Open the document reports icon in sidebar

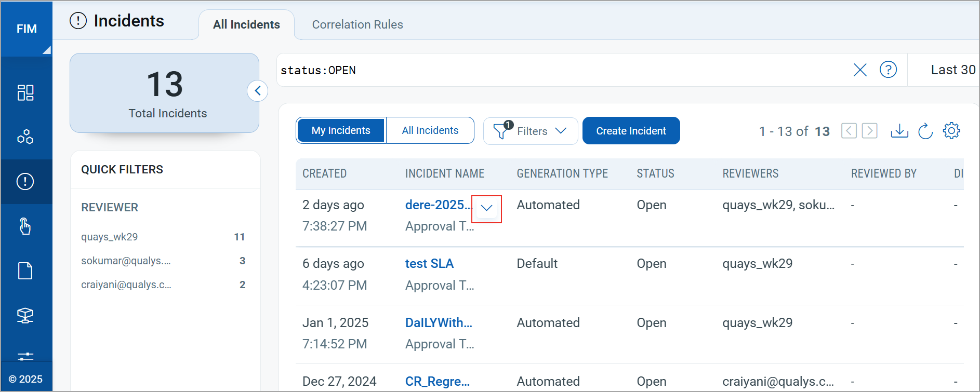coord(25,271)
